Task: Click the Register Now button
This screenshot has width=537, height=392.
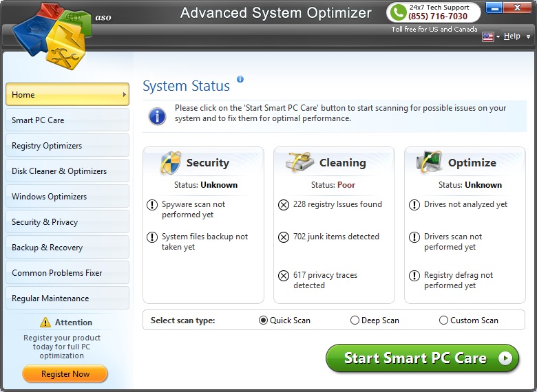Action: tap(65, 374)
